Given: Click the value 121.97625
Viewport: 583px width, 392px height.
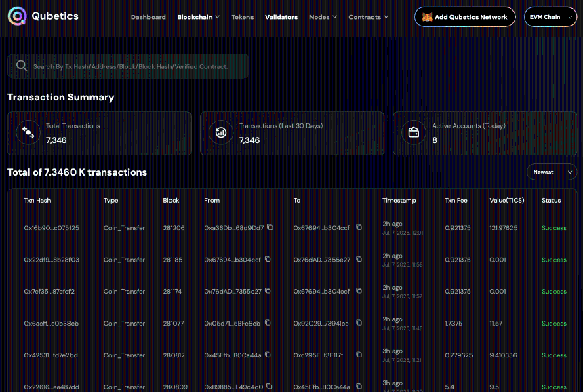Looking at the screenshot, I should point(504,228).
